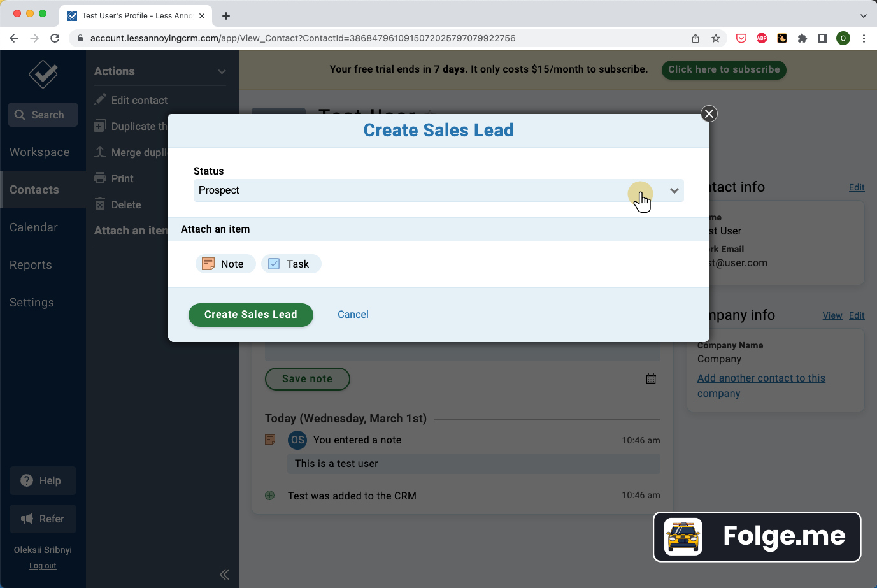Toggle the Task attachment option
Image resolution: width=877 pixels, height=588 pixels.
291,263
